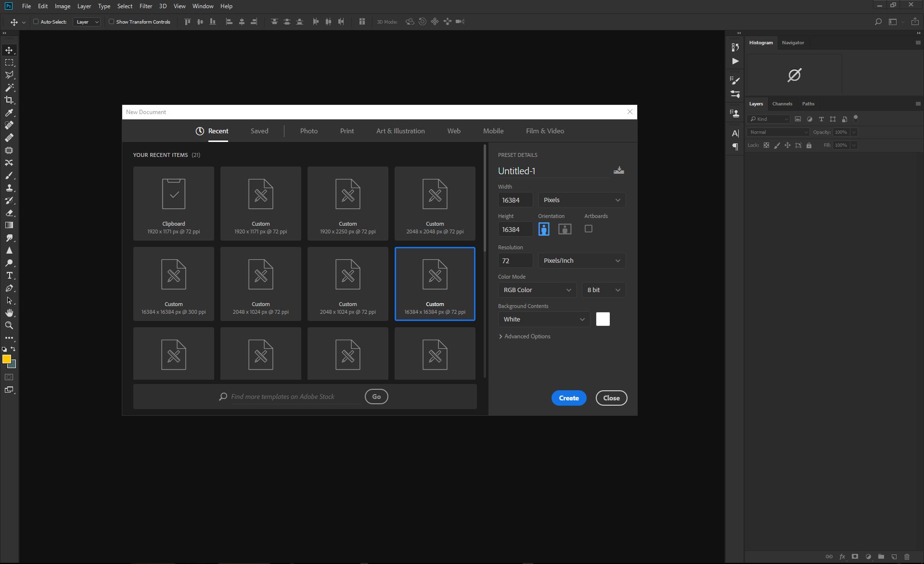Toggle lock transparent pixels
Image resolution: width=924 pixels, height=564 pixels.
[766, 145]
